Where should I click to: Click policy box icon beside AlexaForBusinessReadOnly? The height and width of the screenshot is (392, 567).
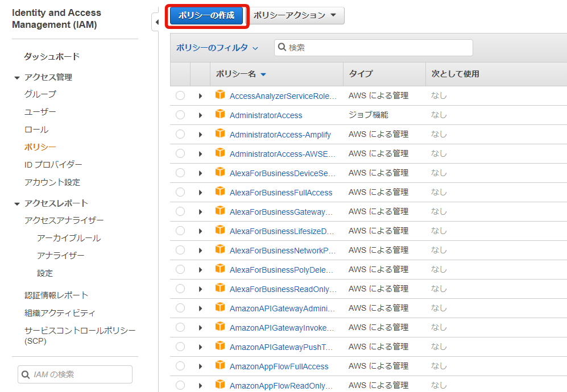220,287
